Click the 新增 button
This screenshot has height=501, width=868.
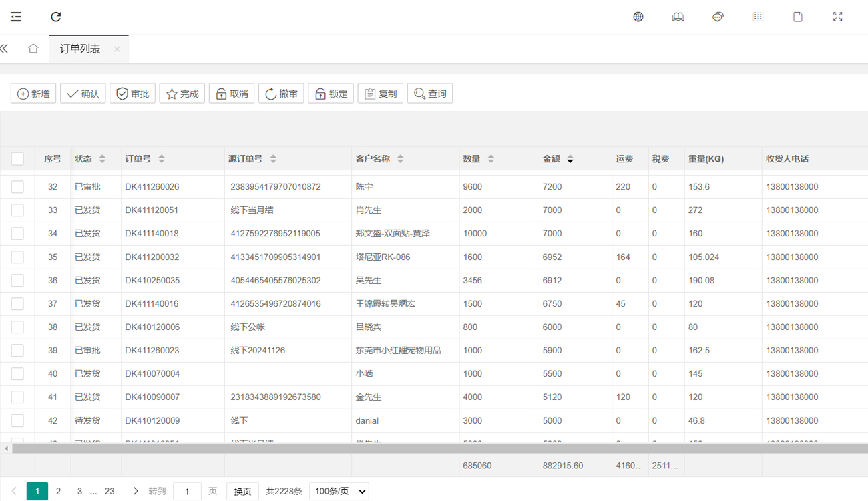click(33, 94)
